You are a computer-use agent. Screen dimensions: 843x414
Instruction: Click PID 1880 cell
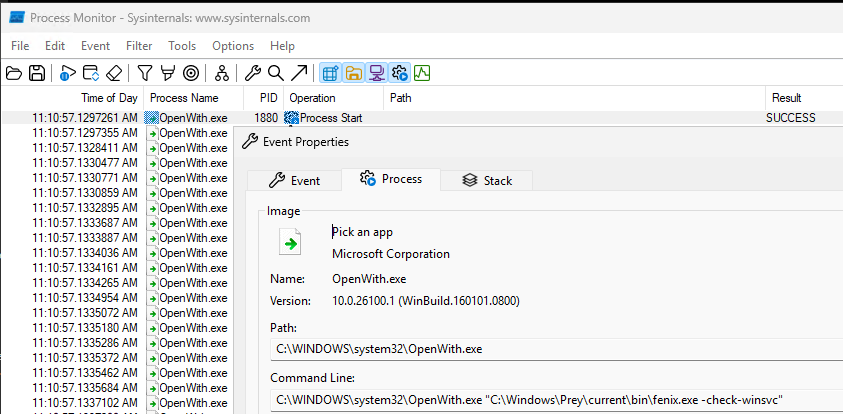[266, 118]
